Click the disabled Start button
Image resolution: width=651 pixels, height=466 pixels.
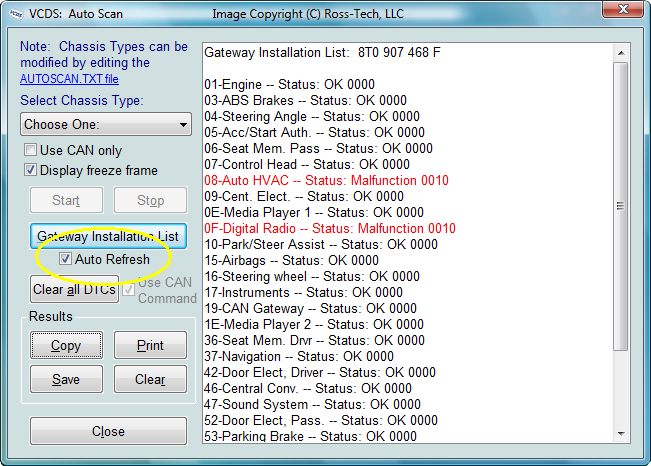click(66, 200)
